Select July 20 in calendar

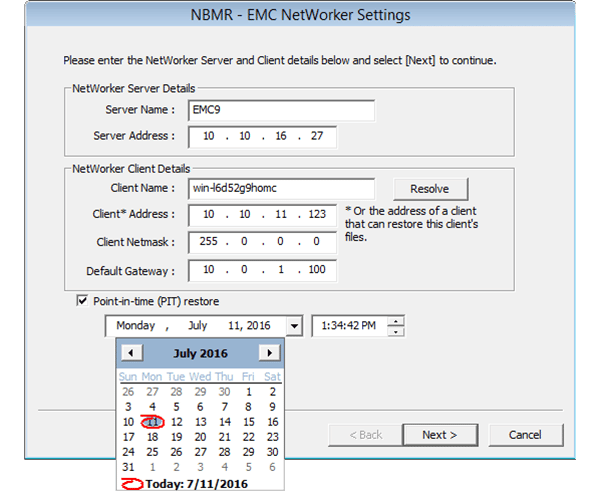[201, 437]
